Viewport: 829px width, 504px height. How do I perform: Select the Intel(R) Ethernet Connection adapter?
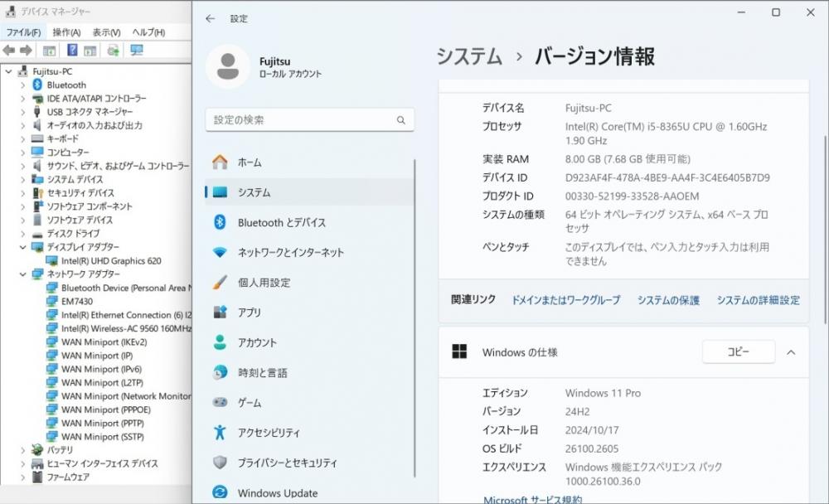click(x=126, y=315)
